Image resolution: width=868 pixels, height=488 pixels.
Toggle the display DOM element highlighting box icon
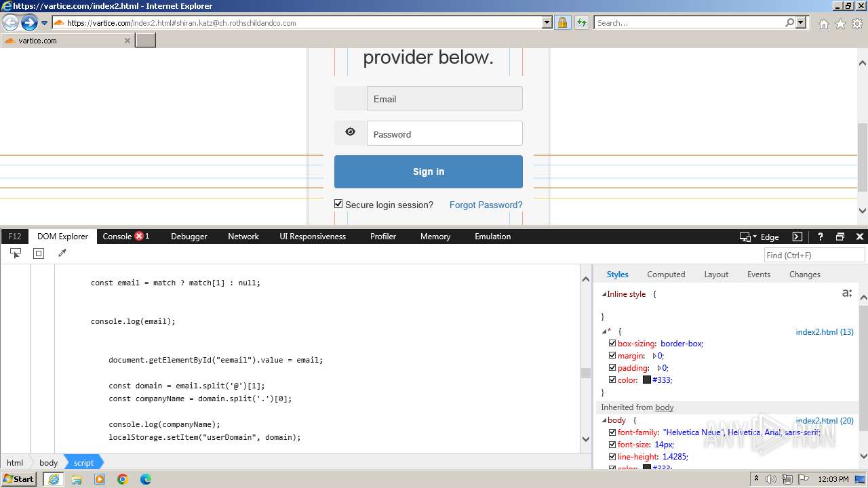tap(39, 253)
